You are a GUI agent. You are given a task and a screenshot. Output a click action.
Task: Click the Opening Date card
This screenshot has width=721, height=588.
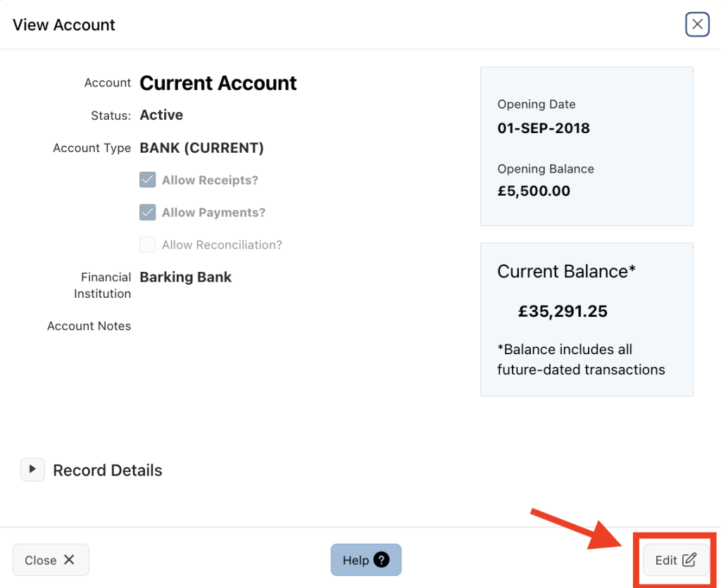(x=587, y=146)
